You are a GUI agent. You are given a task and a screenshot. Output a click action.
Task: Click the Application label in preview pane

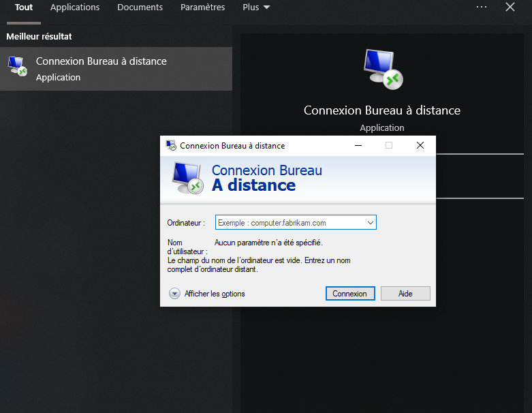point(382,128)
